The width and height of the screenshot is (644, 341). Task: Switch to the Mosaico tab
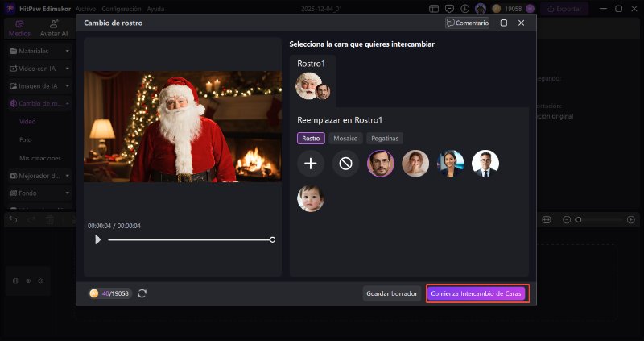345,138
